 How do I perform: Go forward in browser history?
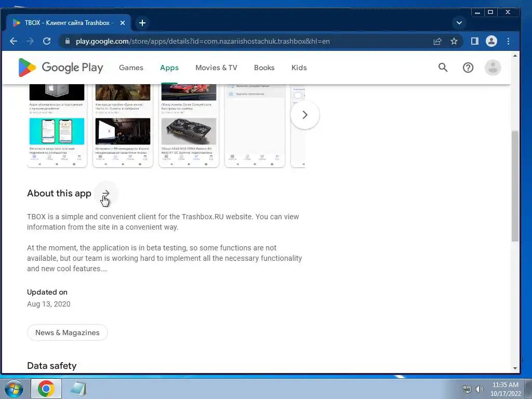click(x=30, y=42)
